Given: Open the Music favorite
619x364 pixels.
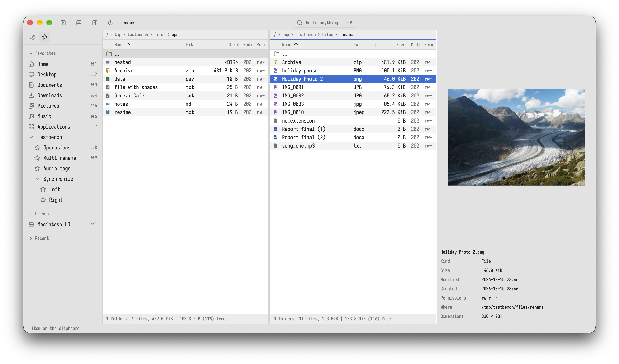Looking at the screenshot, I should coord(63,116).
